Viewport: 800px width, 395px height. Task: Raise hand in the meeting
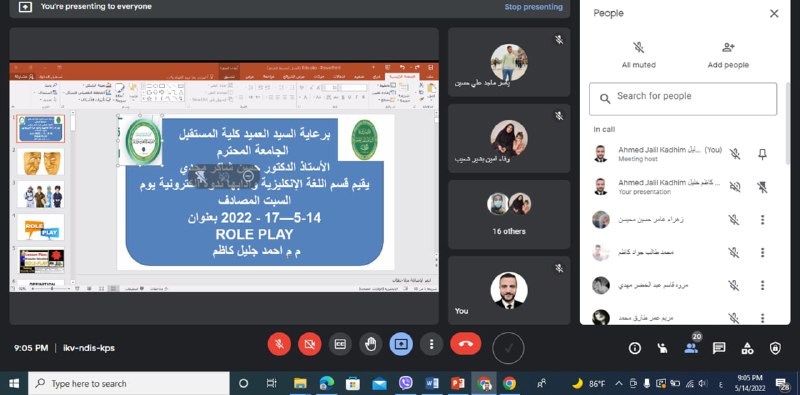click(370, 344)
